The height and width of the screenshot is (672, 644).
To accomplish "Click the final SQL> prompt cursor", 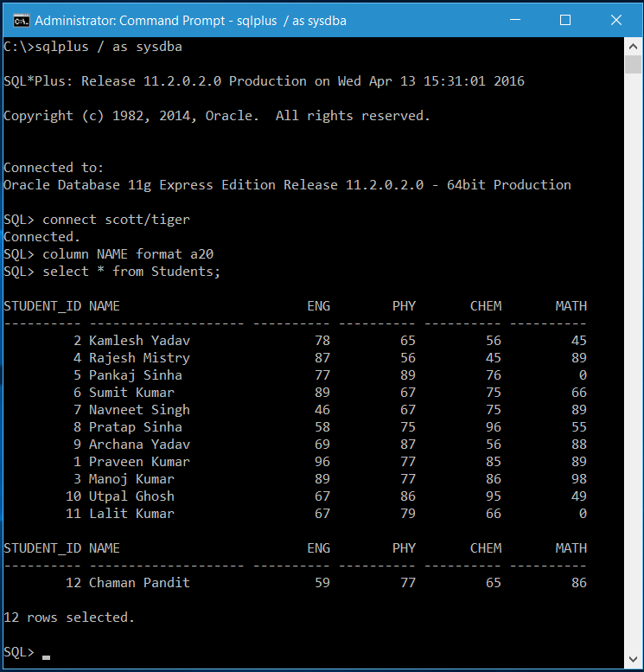I will (x=47, y=657).
